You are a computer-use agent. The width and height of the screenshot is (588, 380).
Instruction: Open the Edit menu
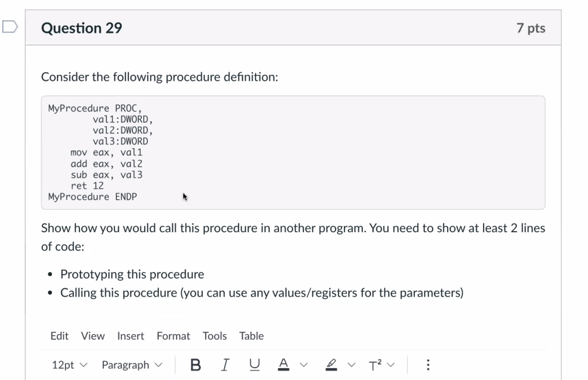(x=59, y=336)
